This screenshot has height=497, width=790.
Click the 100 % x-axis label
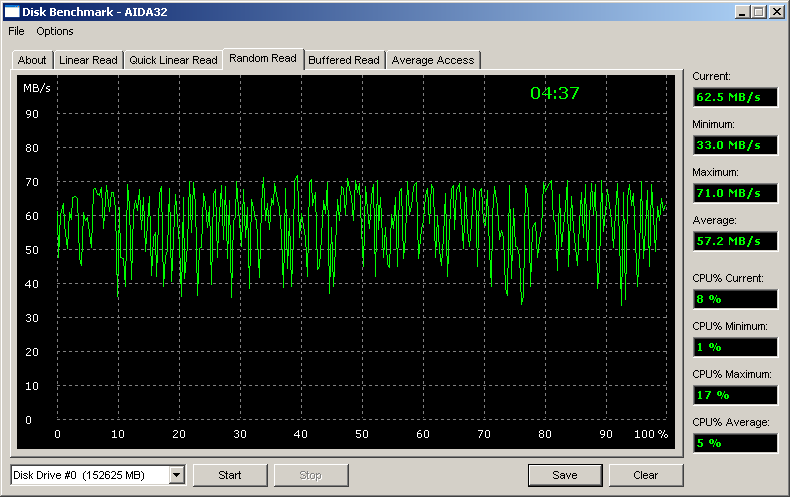click(651, 434)
